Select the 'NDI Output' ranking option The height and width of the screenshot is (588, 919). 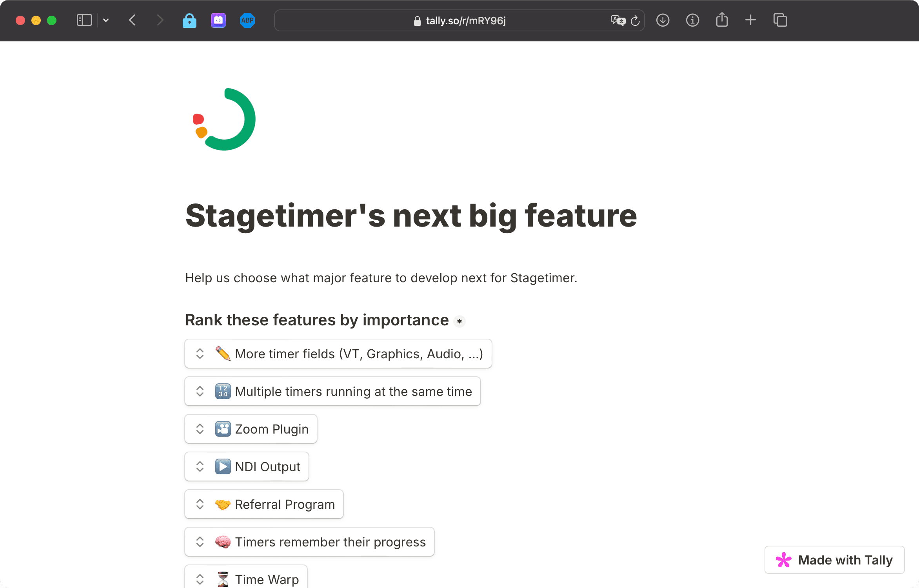pos(247,466)
